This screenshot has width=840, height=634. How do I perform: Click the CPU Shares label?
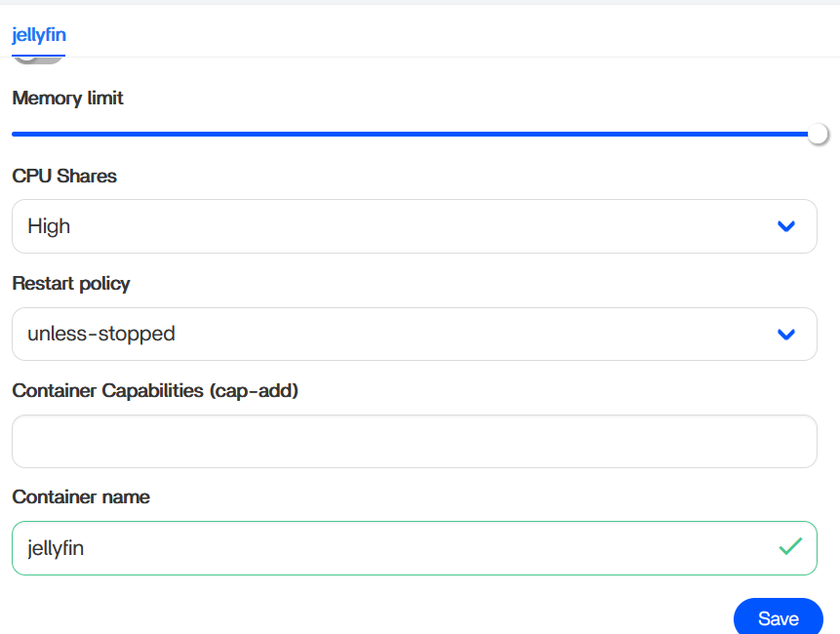click(64, 177)
